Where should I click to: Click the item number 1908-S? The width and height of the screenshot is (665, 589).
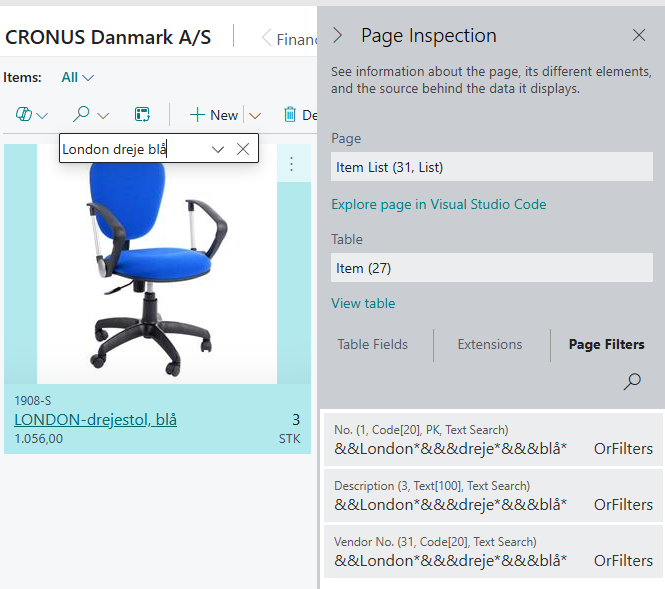click(x=33, y=400)
